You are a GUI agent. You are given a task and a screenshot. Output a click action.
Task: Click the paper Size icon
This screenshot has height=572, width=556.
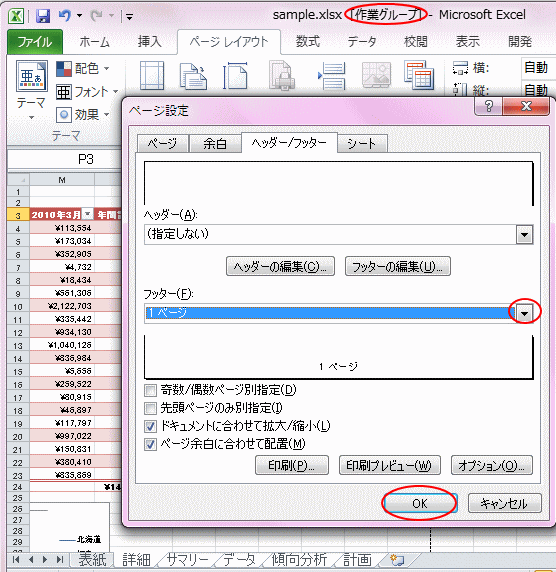point(235,76)
